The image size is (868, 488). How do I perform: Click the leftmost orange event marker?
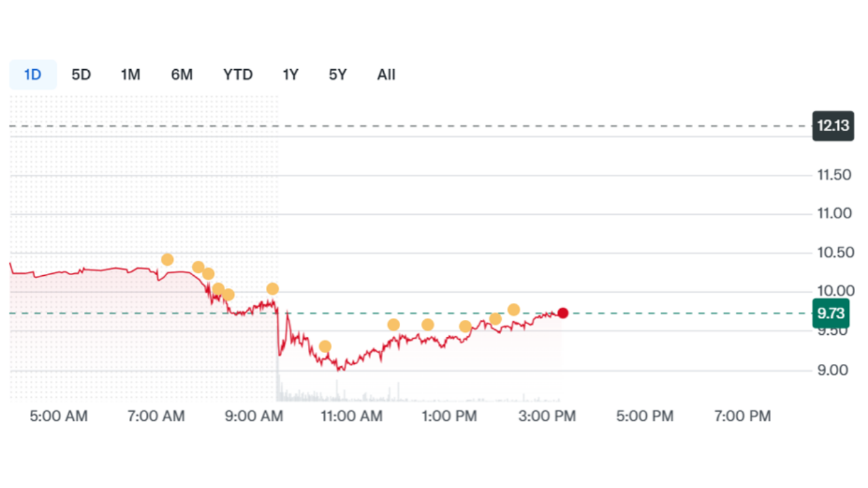tap(167, 260)
